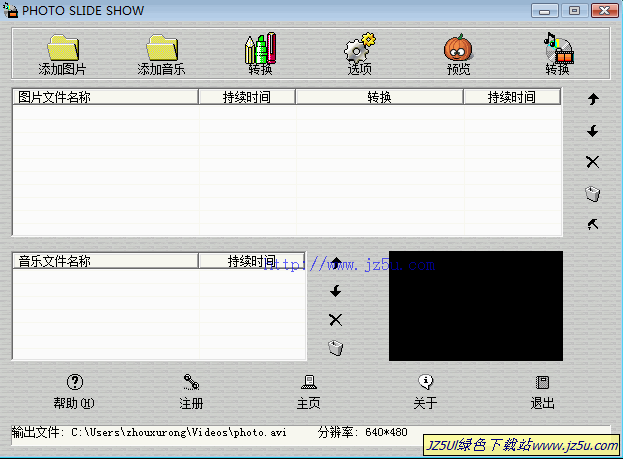Move picture down with the down arrow
This screenshot has width=623, height=459.
tap(593, 131)
